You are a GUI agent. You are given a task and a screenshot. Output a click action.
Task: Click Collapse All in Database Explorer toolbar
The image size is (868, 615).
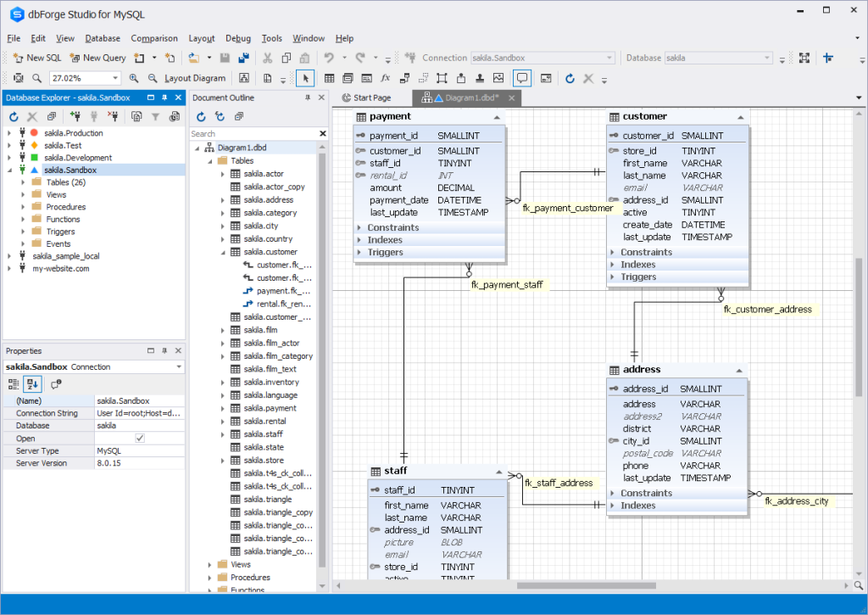[51, 116]
